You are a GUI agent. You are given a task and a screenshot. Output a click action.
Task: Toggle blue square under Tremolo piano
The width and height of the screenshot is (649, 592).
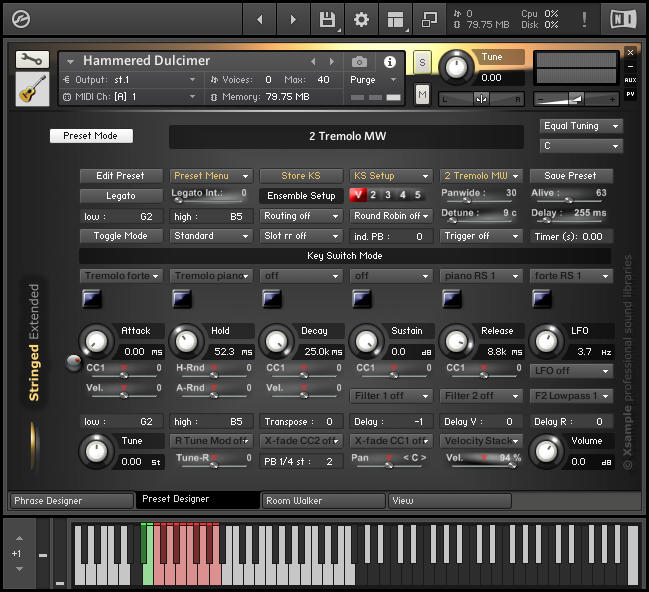coord(182,298)
